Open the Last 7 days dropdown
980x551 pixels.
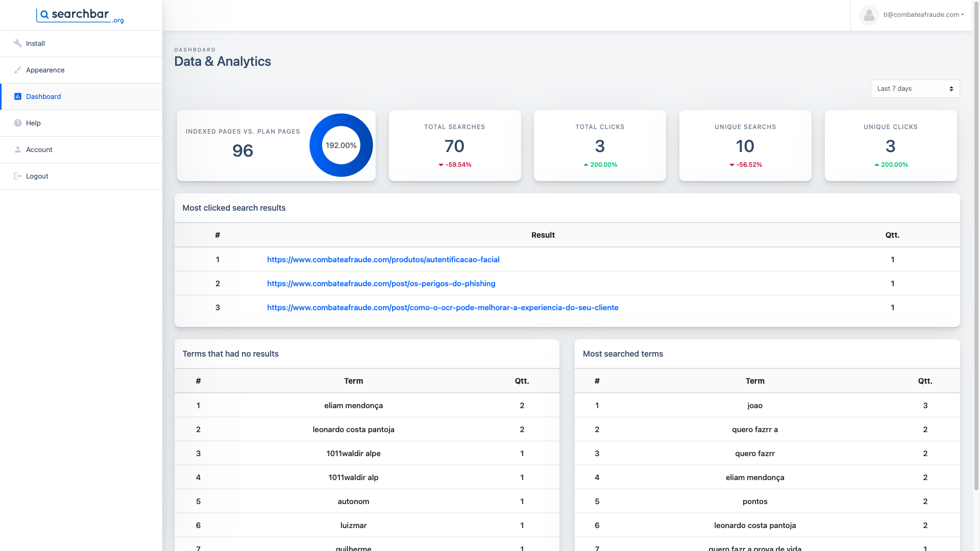[915, 89]
